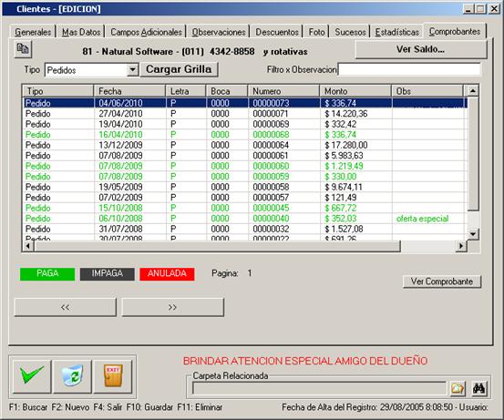This screenshot has width=504, height=420.
Task: Click the Numero column header
Action: pos(283,91)
